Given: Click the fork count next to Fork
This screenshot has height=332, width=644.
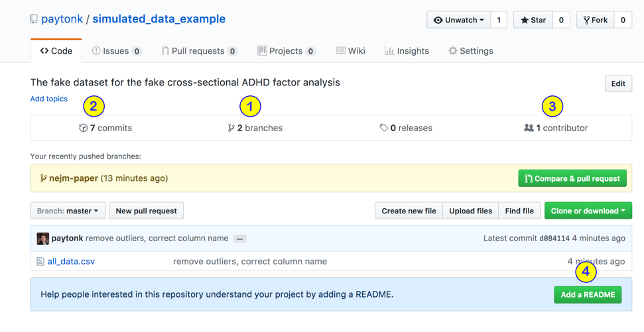Looking at the screenshot, I should 623,20.
